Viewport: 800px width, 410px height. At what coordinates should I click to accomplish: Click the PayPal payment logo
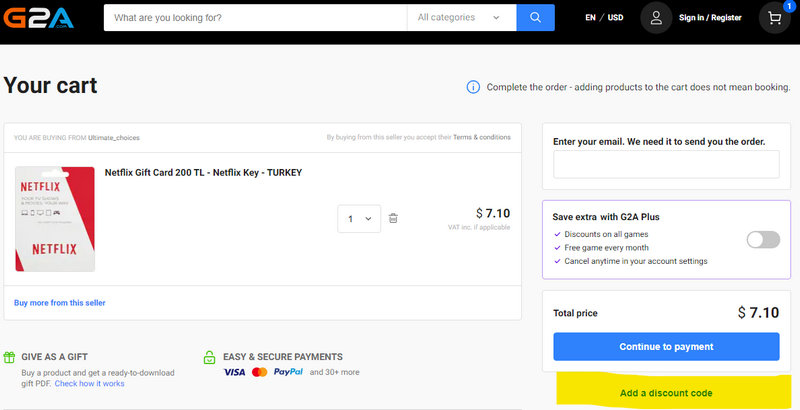click(x=288, y=372)
